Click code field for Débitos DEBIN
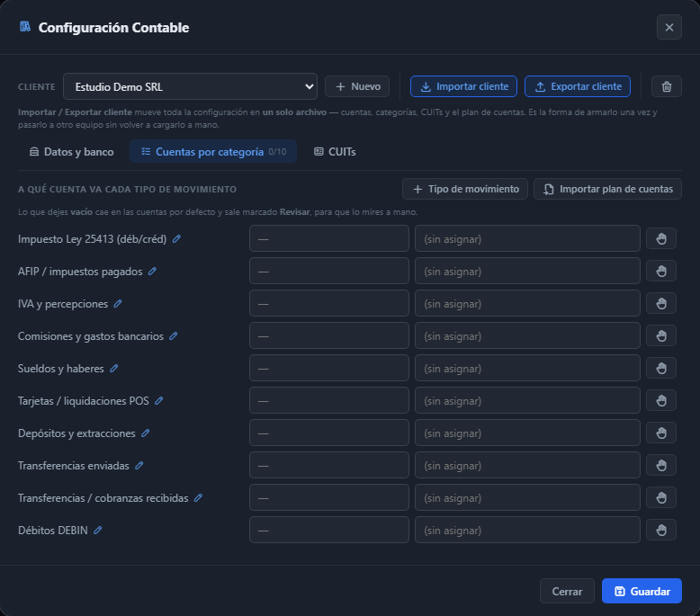Image resolution: width=700 pixels, height=616 pixels. 329,530
